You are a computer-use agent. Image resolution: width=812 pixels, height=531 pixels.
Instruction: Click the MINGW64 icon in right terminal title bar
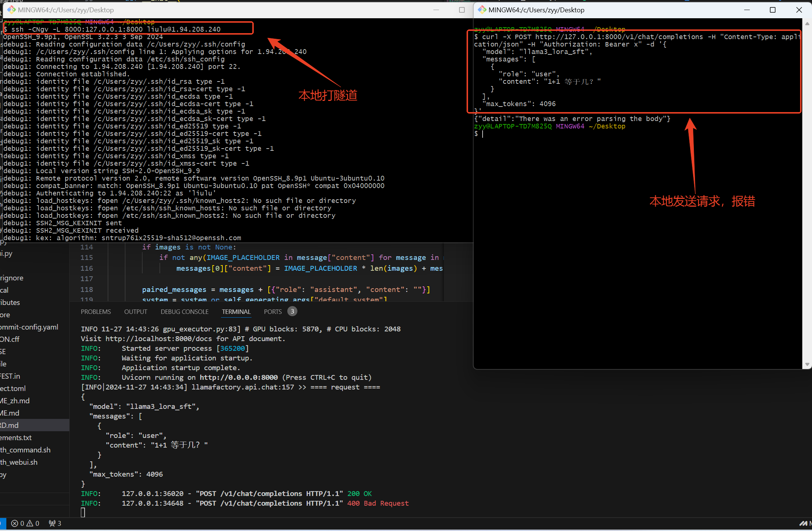click(x=482, y=10)
